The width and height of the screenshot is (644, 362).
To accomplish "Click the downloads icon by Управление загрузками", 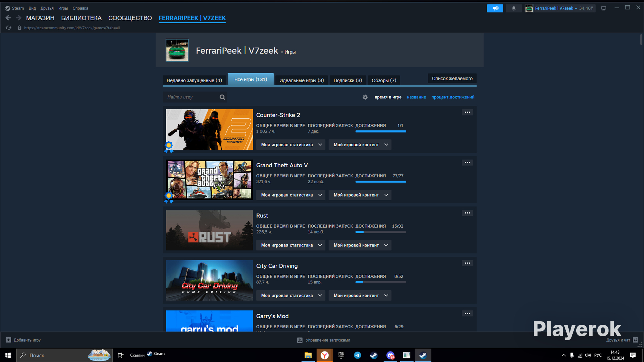I will tap(300, 340).
